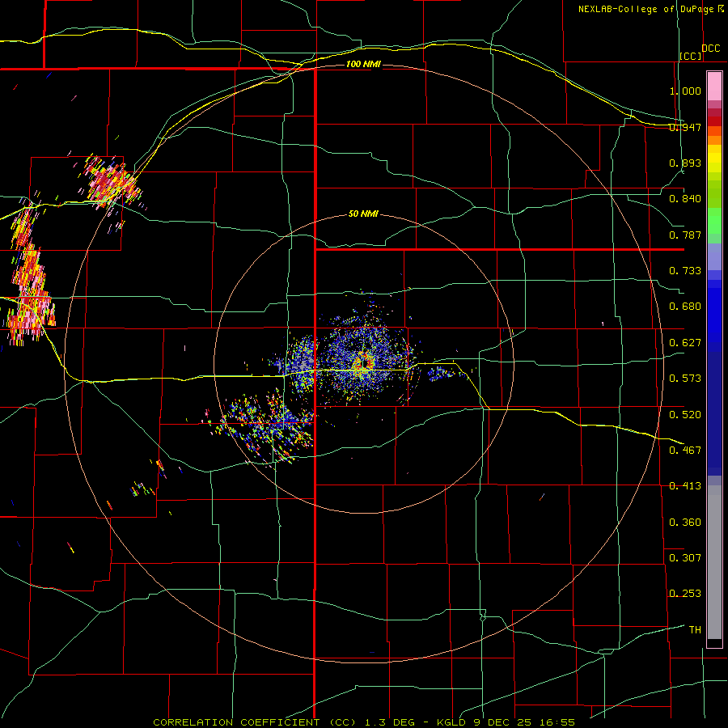The image size is (728, 728).
Task: Click the Correlation Coefficient product caption
Action: (364, 722)
